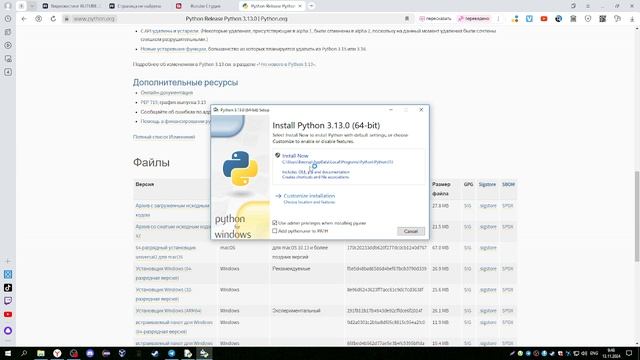
Task: Open 'Что нового в Python 3.13' link
Action: tap(286, 64)
